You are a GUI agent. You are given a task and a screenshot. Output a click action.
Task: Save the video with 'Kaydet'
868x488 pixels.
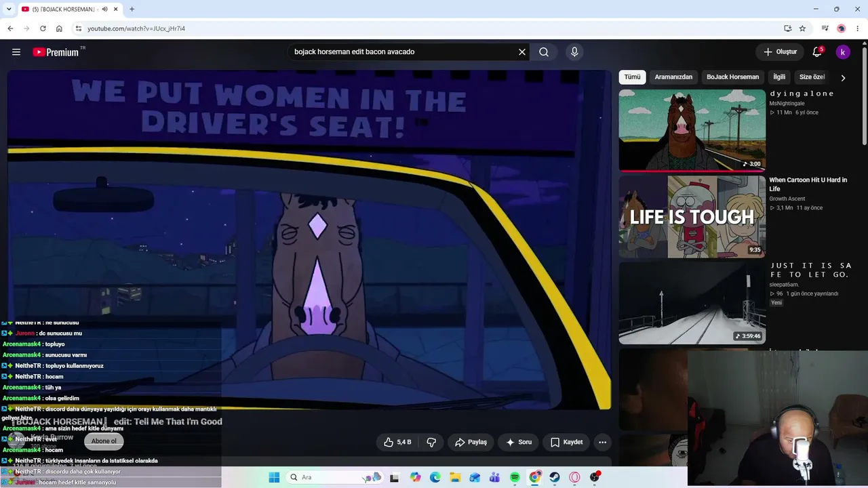tap(566, 442)
